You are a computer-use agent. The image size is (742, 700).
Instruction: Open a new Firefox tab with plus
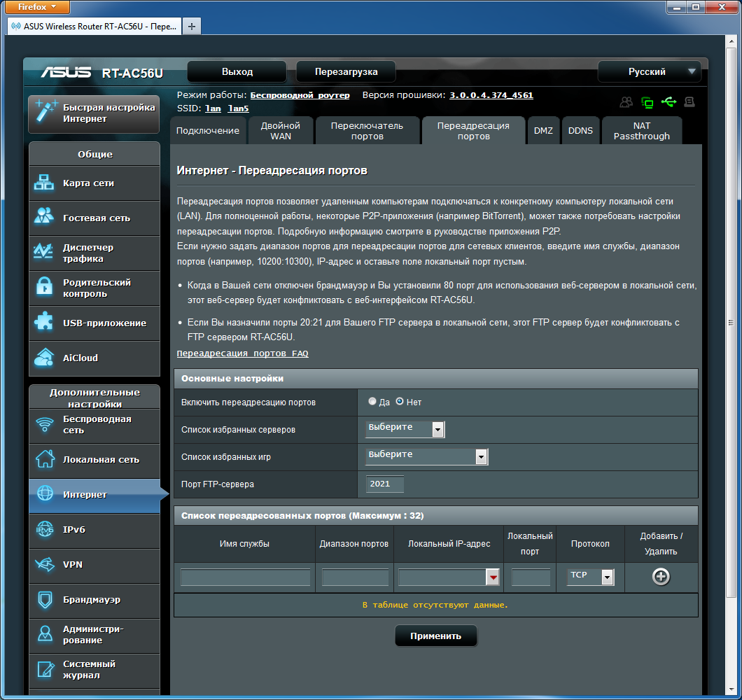192,27
